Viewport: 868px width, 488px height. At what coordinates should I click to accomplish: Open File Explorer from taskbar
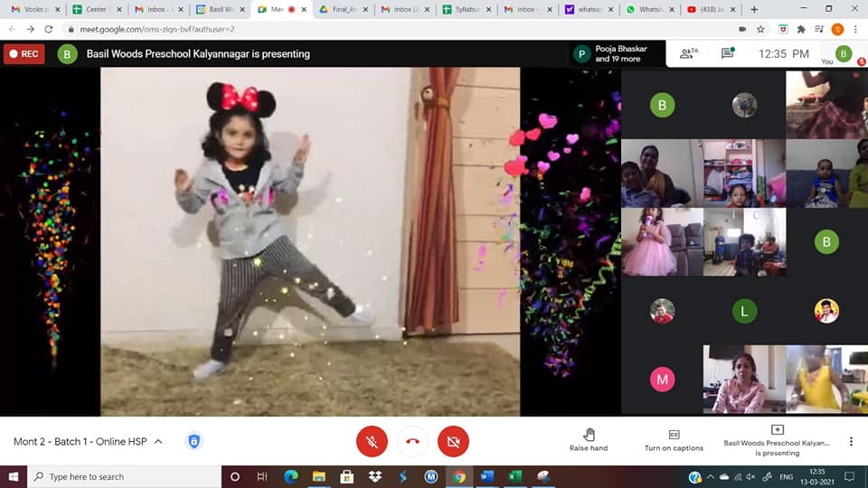coord(319,476)
